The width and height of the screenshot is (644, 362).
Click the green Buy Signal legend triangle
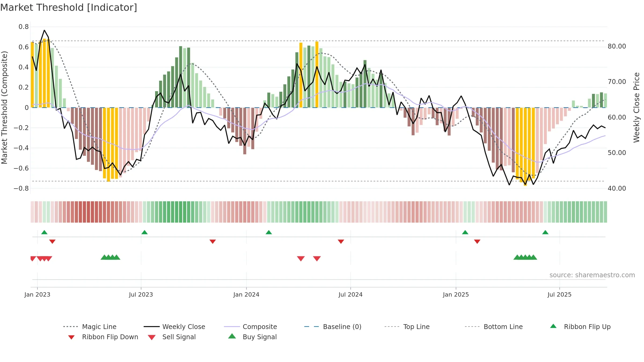[232, 336]
